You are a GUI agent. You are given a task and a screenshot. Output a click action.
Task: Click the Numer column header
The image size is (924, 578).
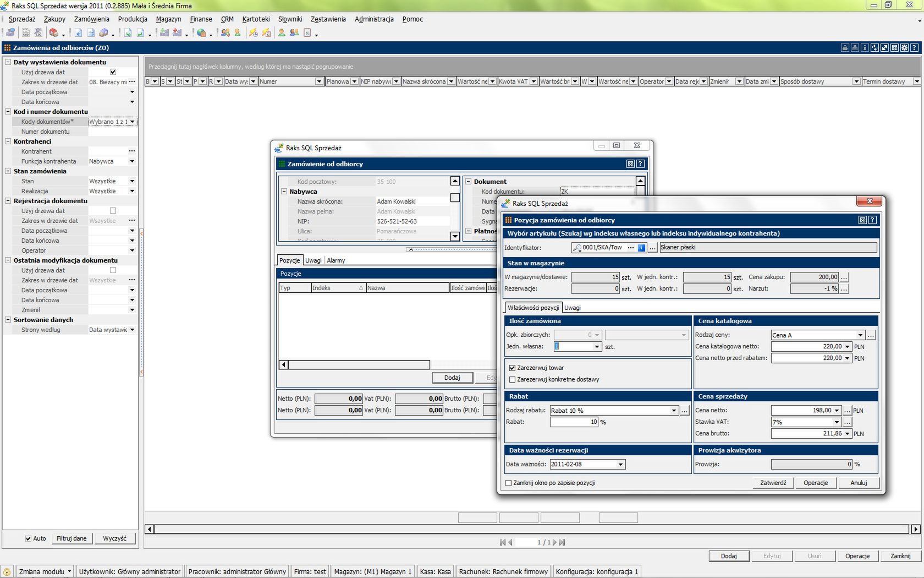290,81
